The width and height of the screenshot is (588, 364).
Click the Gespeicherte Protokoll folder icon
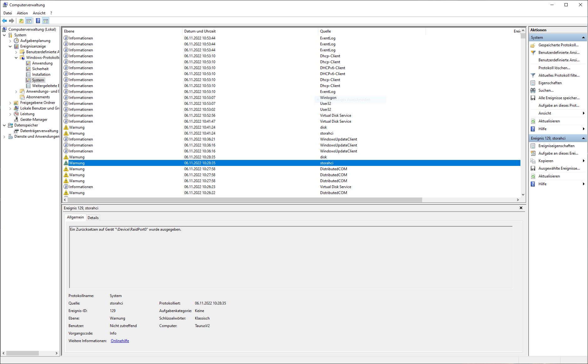coord(533,45)
